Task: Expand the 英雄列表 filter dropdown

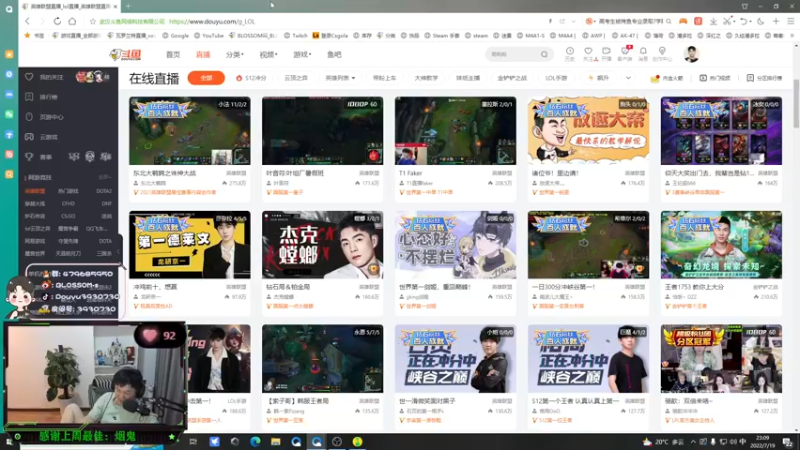Action: click(340, 78)
